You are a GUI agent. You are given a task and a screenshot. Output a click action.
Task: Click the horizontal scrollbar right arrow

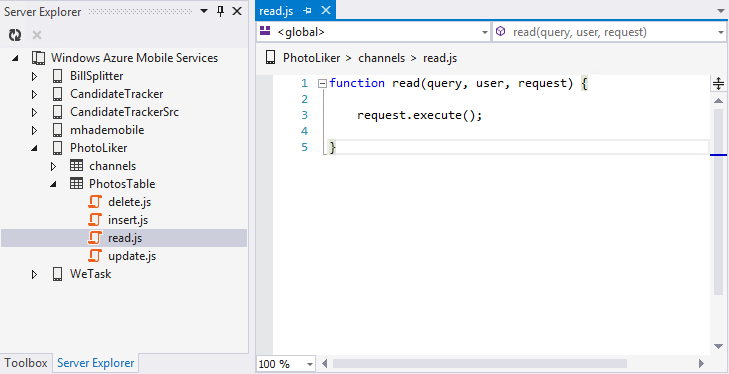702,364
